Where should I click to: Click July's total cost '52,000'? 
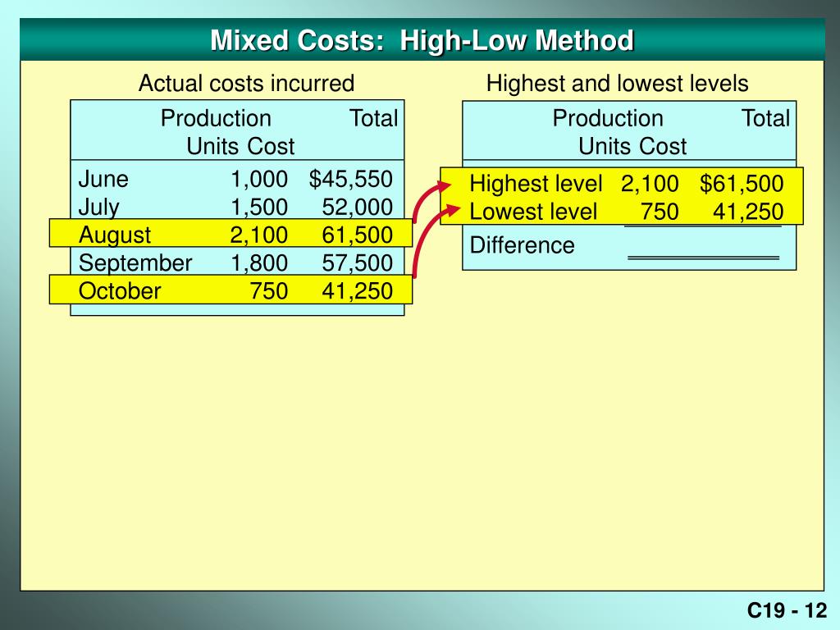(358, 208)
